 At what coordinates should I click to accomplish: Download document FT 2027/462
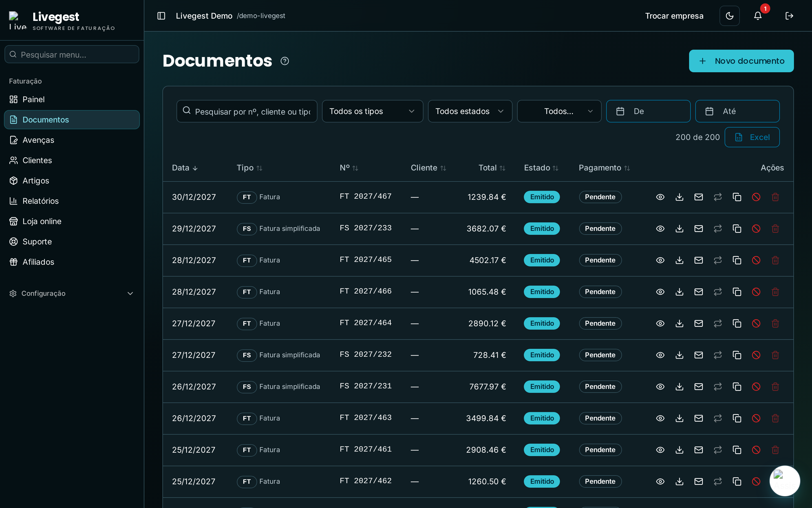coord(679,481)
